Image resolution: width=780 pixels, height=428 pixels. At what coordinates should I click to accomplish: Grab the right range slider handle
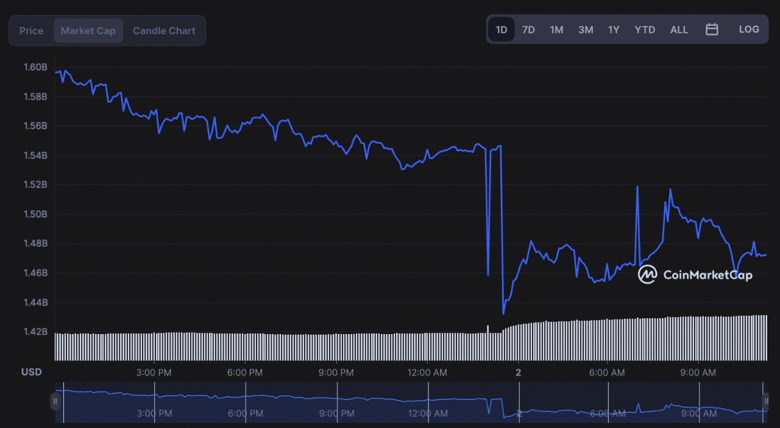tap(768, 401)
